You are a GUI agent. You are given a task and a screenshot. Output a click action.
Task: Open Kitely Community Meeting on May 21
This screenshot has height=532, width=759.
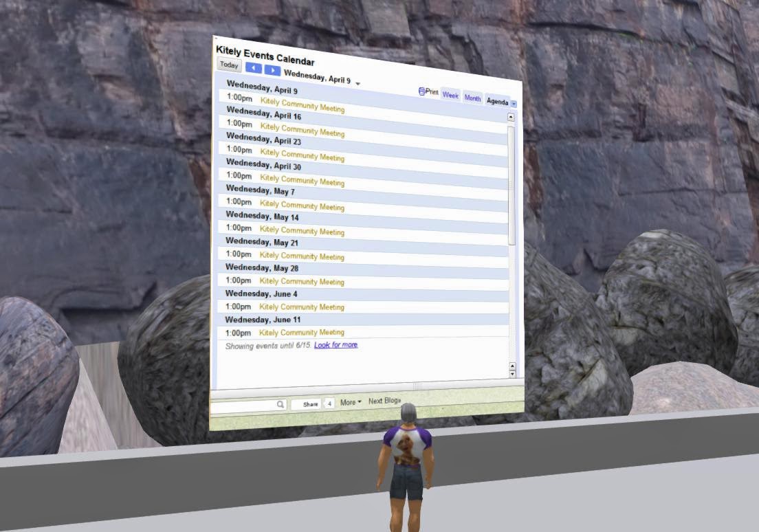(302, 256)
